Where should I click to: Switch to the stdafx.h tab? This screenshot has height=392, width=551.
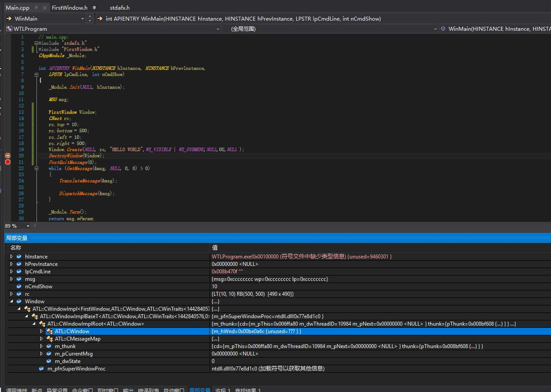(120, 8)
